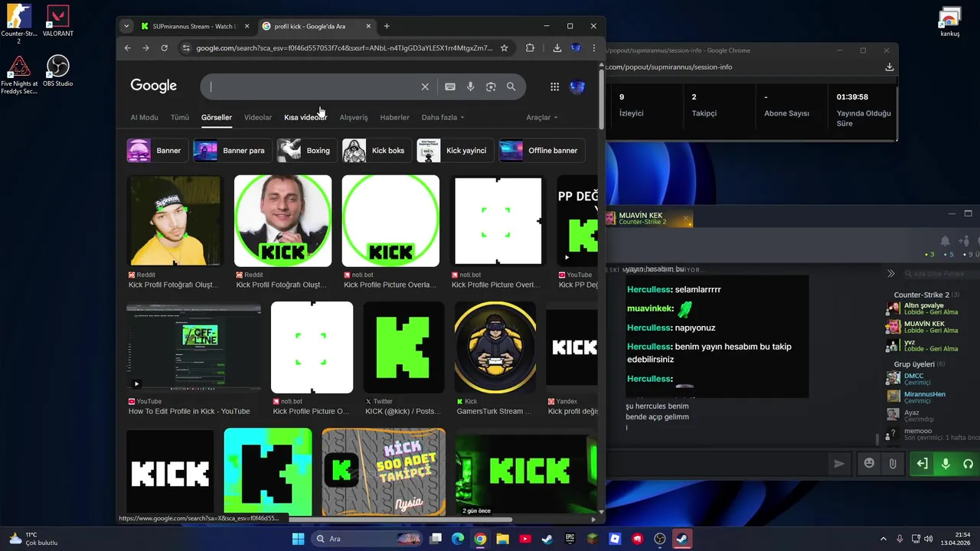Expand the 'Araçlar' tools dropdown
This screenshot has width=980, height=551.
click(x=542, y=117)
